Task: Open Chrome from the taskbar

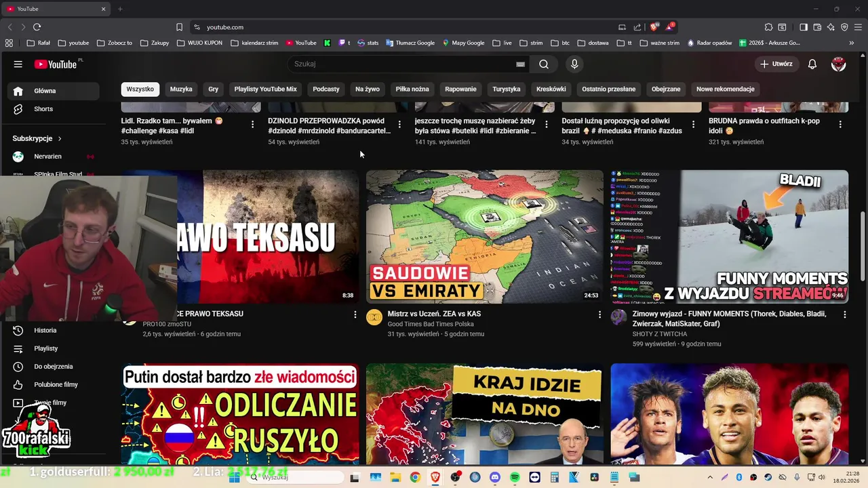Action: [x=415, y=477]
